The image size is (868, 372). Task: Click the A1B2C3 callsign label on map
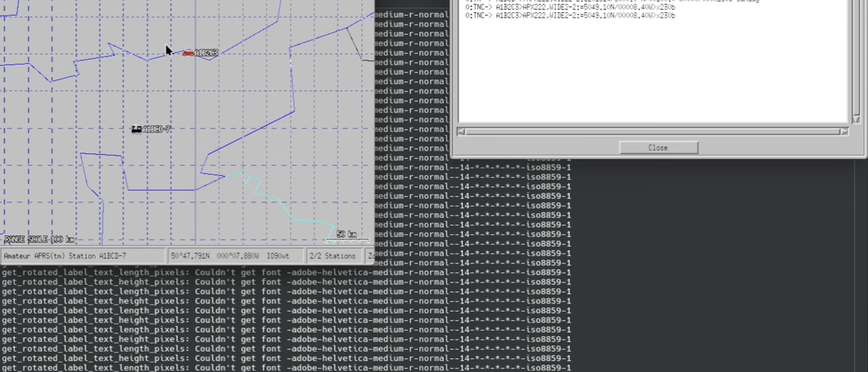tap(206, 53)
